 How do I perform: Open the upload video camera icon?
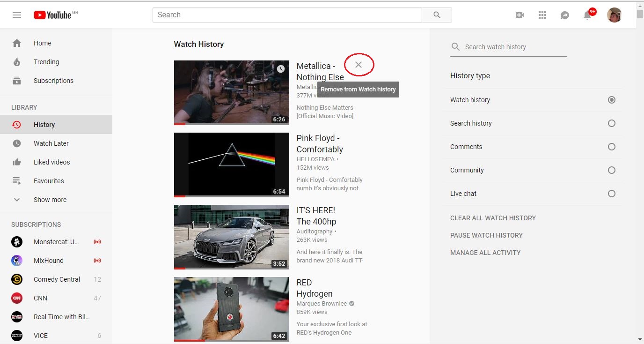pyautogui.click(x=520, y=15)
